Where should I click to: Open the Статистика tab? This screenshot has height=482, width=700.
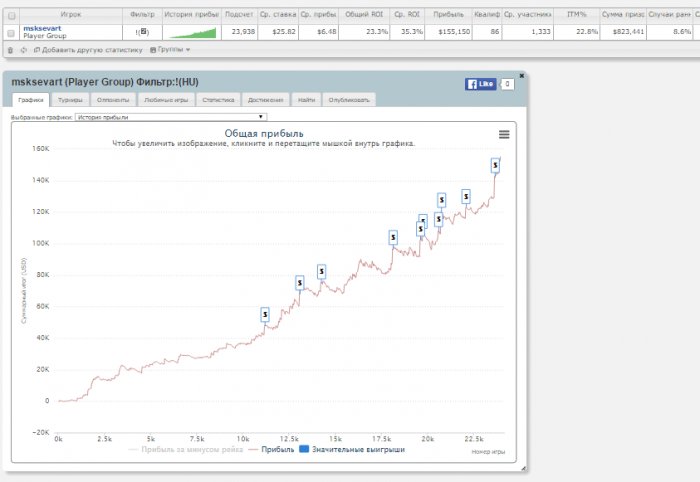[218, 100]
